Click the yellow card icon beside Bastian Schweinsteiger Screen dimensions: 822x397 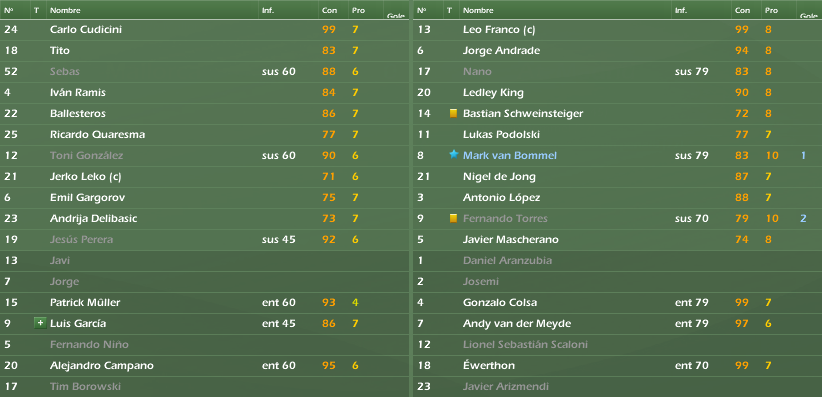[453, 113]
